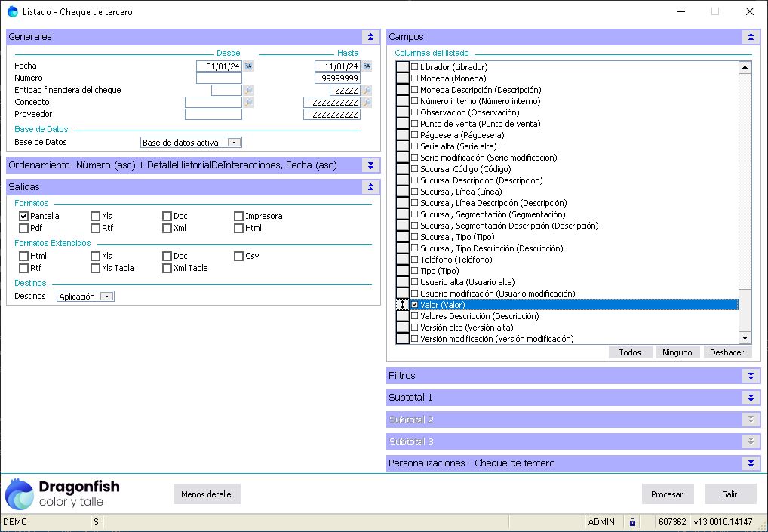Check the Librador (Librador) column
Image resolution: width=768 pixels, height=532 pixels.
[415, 67]
